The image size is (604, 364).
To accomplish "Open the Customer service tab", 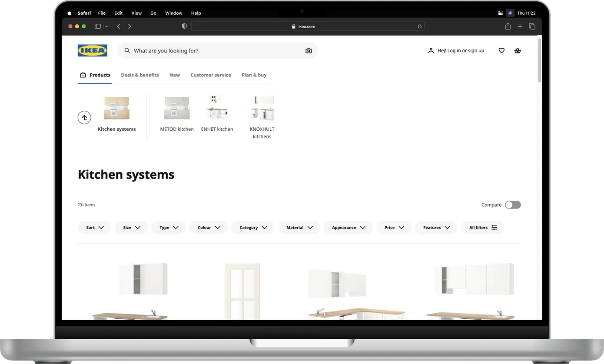I will tap(210, 75).
